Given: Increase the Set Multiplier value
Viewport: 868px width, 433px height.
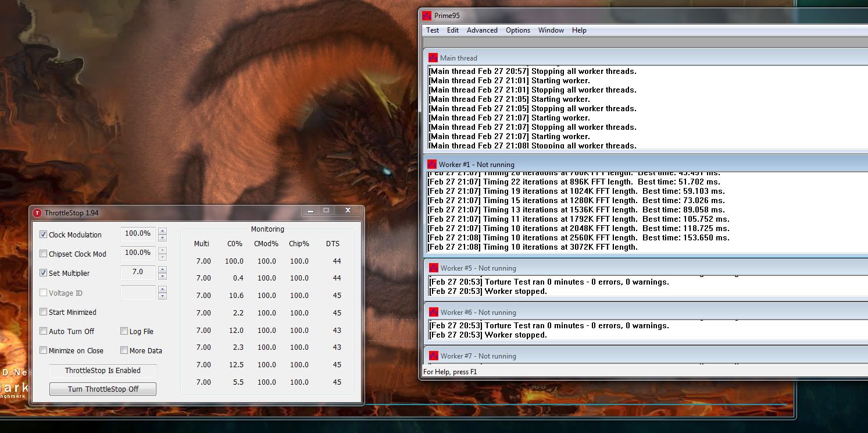Looking at the screenshot, I should [162, 269].
